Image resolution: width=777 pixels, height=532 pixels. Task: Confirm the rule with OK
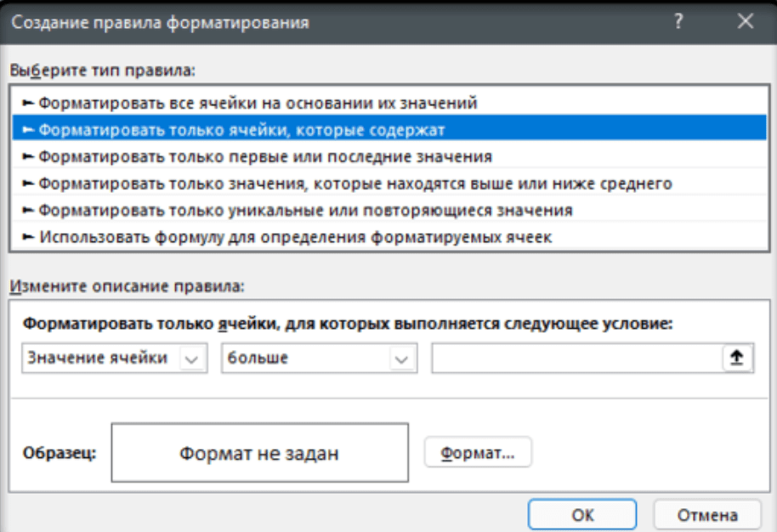click(582, 515)
